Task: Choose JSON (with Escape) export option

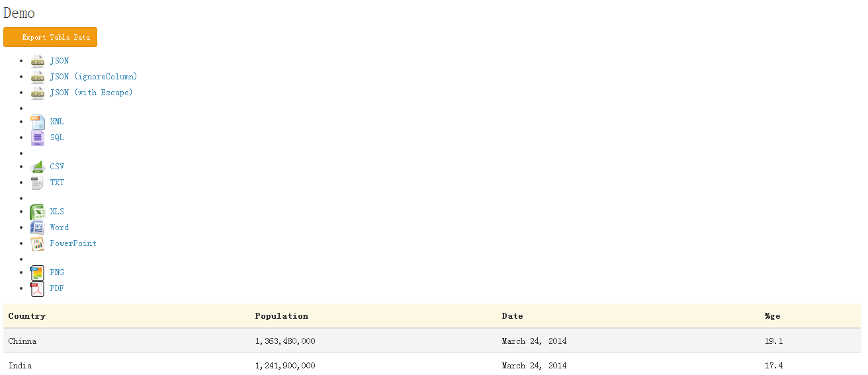Action: point(91,93)
